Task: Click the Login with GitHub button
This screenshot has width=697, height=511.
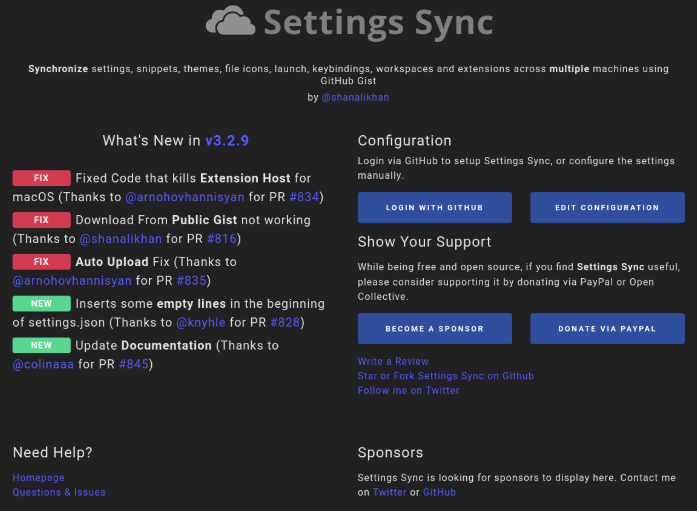Action: pos(435,208)
